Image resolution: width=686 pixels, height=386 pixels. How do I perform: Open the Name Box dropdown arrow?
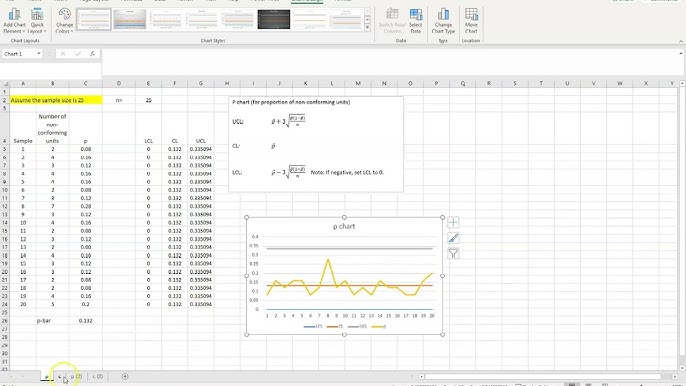click(x=38, y=54)
